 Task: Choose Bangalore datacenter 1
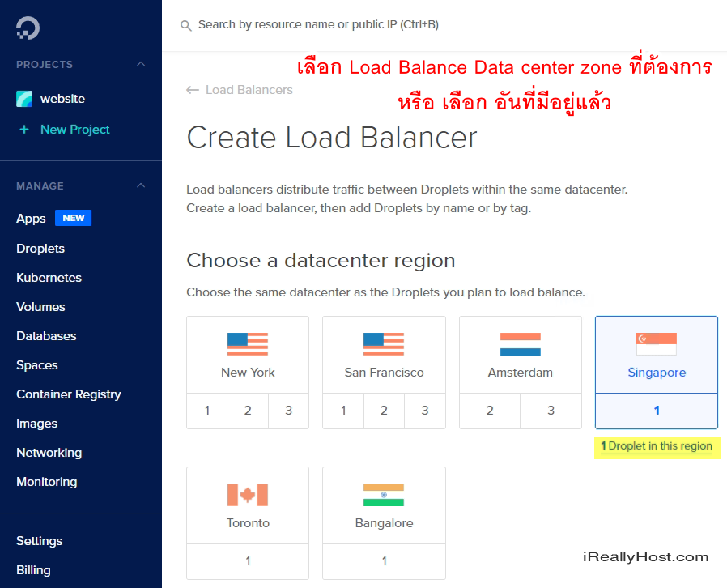(x=384, y=561)
